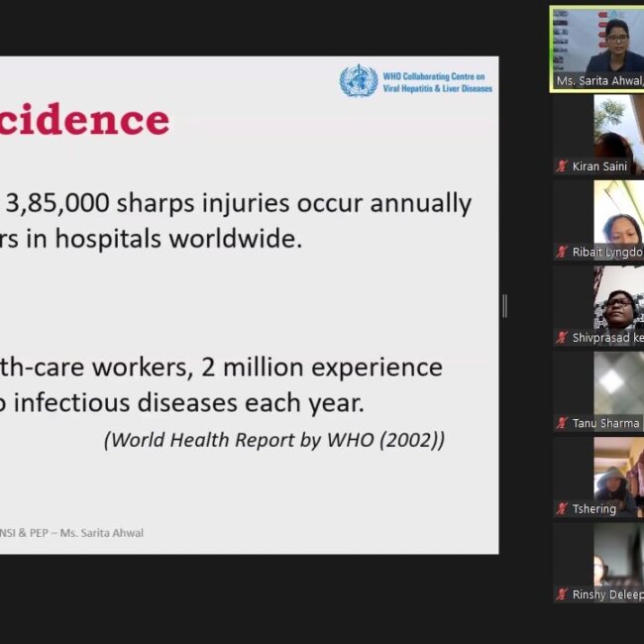The image size is (644, 644).
Task: Click the 'NSI & PEP – Ms. Sarita Ahwal' footer
Action: pos(74,533)
